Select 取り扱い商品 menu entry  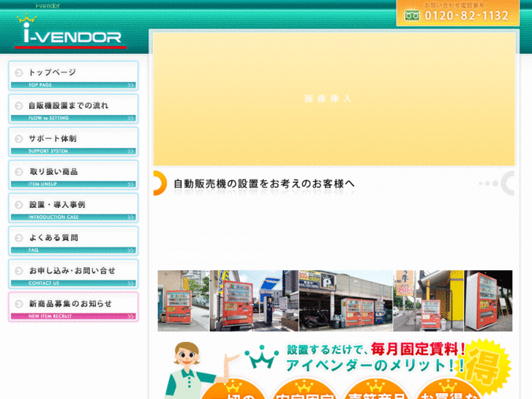point(73,175)
